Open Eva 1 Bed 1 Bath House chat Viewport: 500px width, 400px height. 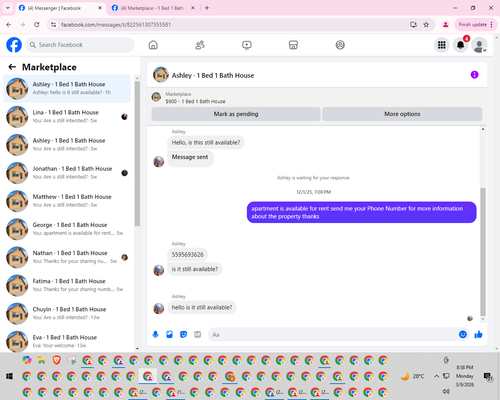[67, 341]
